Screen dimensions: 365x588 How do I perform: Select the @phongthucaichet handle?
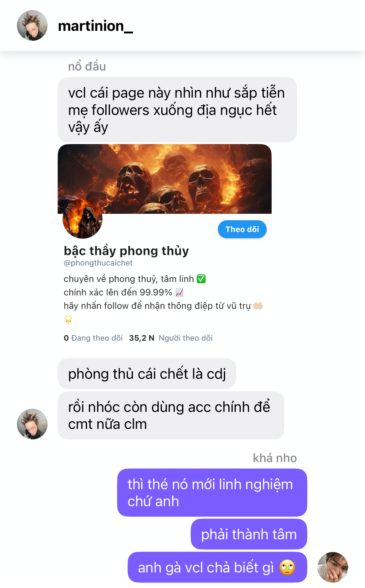[x=98, y=263]
